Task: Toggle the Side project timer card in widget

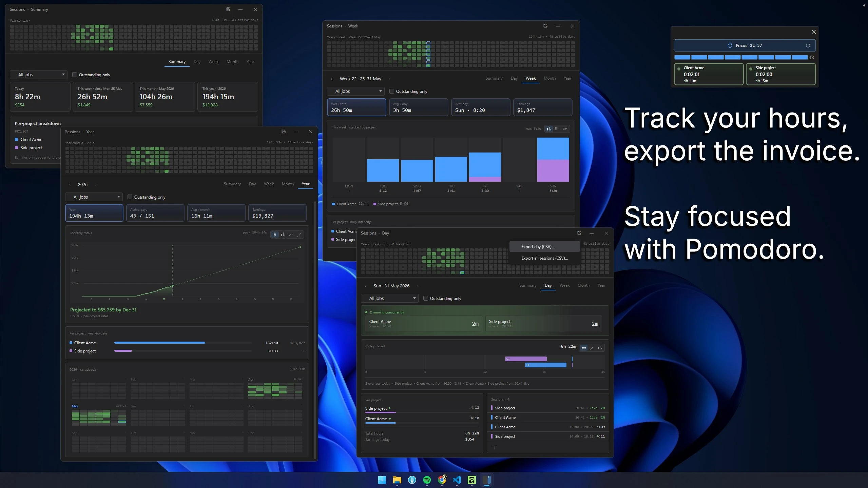Action: pos(780,74)
